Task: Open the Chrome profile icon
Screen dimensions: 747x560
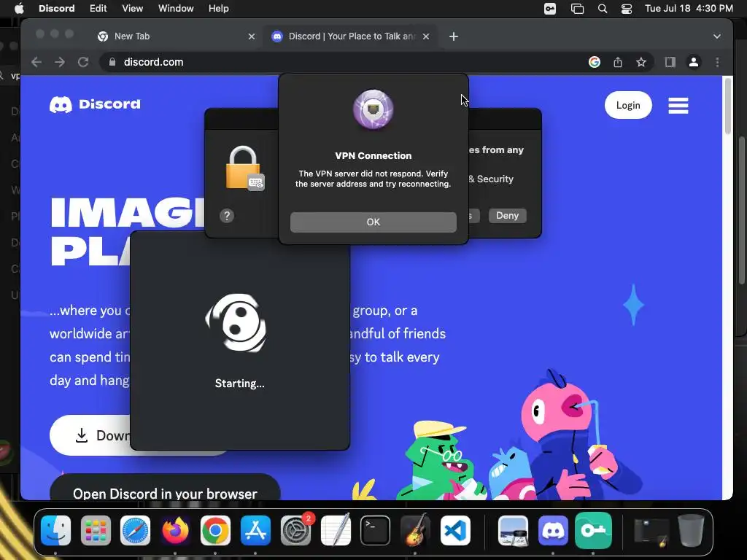Action: [x=694, y=62]
